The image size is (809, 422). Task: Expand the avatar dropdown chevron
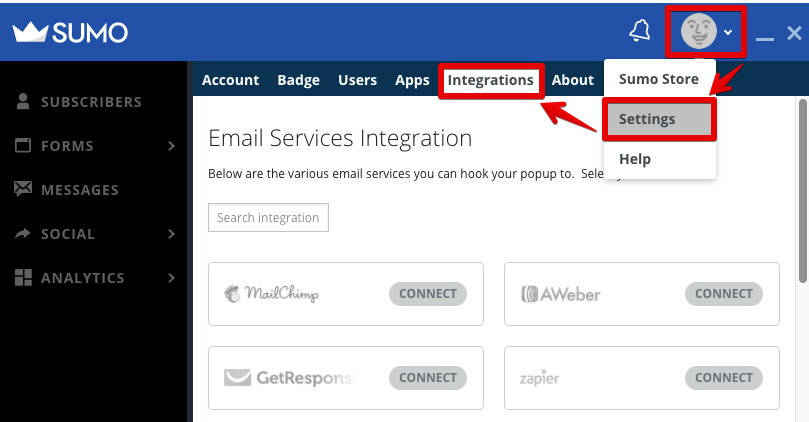(728, 32)
